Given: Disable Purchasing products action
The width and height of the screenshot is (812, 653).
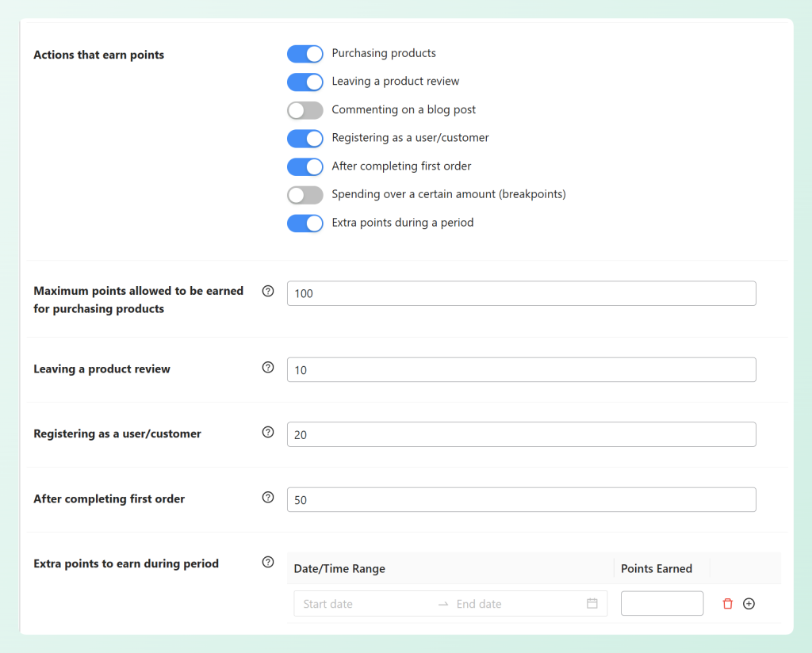Looking at the screenshot, I should pyautogui.click(x=304, y=53).
